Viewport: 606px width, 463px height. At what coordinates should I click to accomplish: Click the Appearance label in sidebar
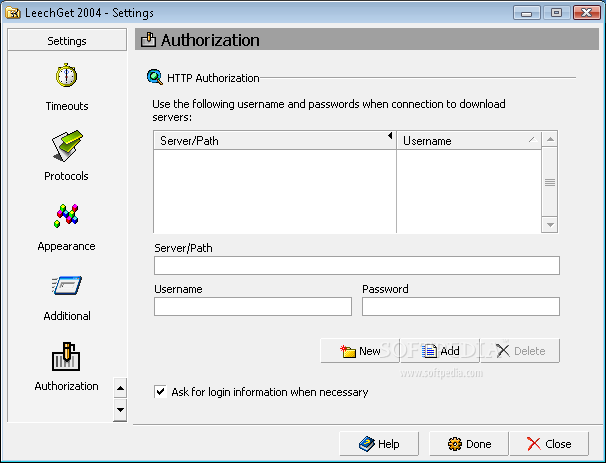[x=66, y=246]
